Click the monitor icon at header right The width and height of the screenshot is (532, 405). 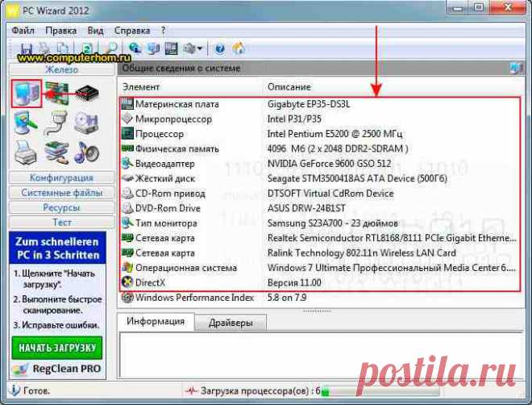[516, 68]
